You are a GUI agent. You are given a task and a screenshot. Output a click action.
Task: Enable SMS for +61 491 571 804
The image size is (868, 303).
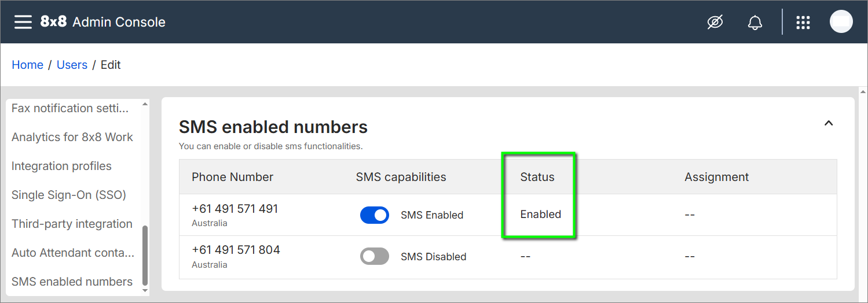tap(375, 257)
